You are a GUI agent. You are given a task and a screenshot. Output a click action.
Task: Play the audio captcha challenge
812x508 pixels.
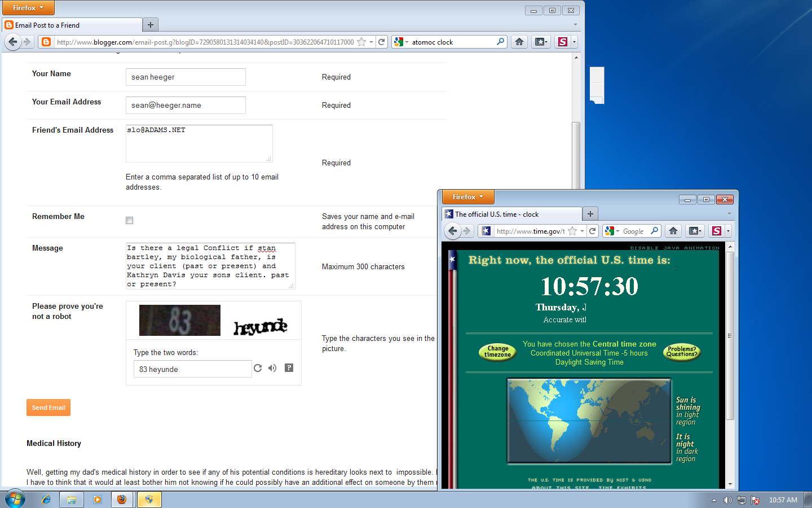(x=272, y=368)
